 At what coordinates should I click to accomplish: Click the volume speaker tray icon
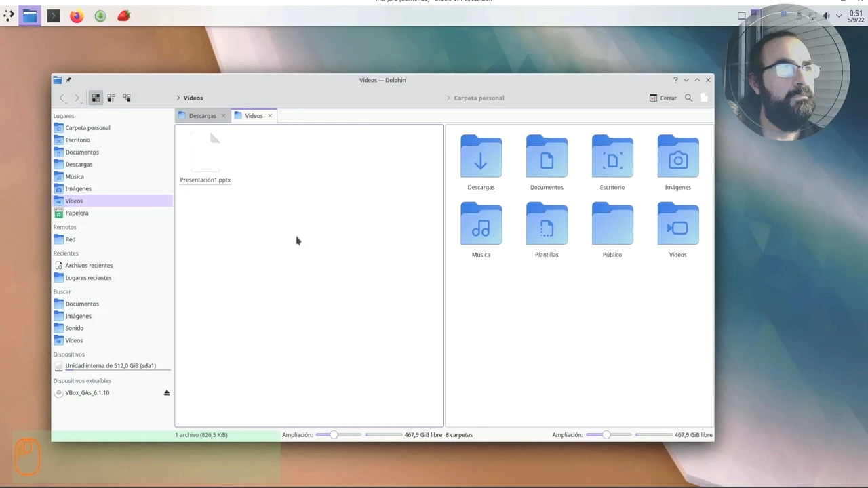[x=826, y=16]
